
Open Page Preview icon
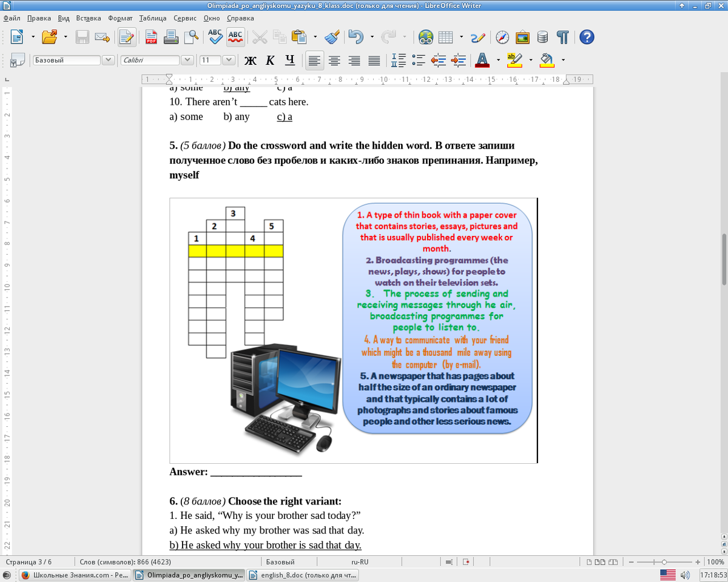coord(191,38)
